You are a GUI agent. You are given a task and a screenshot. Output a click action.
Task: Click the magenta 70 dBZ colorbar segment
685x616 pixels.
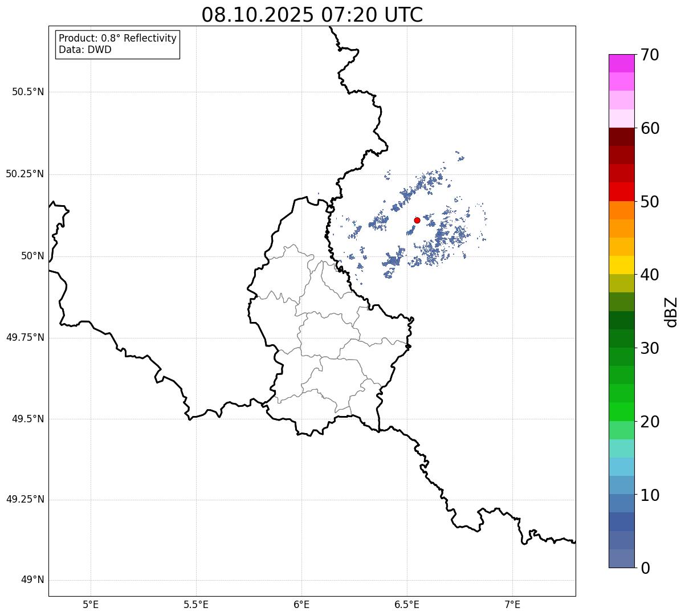(x=621, y=63)
